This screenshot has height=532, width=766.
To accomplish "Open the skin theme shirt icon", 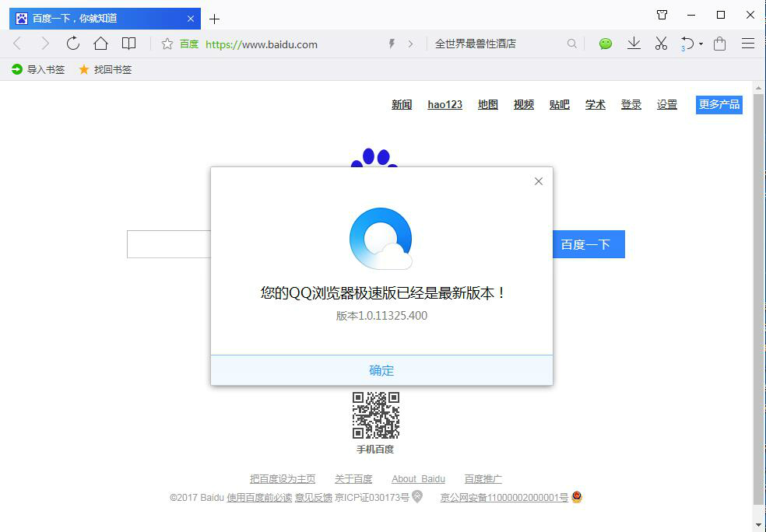I will tap(662, 15).
